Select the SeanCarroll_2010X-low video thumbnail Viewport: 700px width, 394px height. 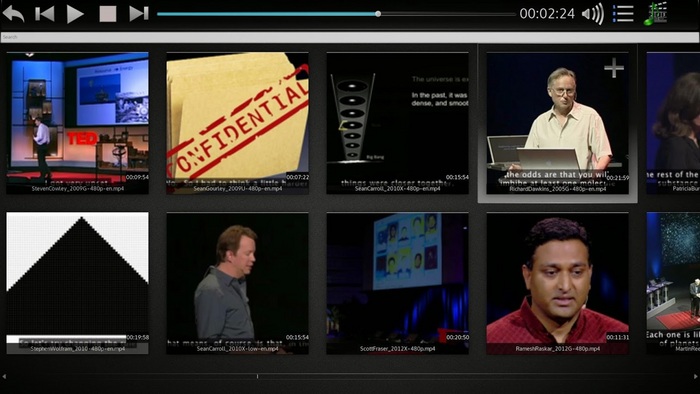tap(238, 283)
